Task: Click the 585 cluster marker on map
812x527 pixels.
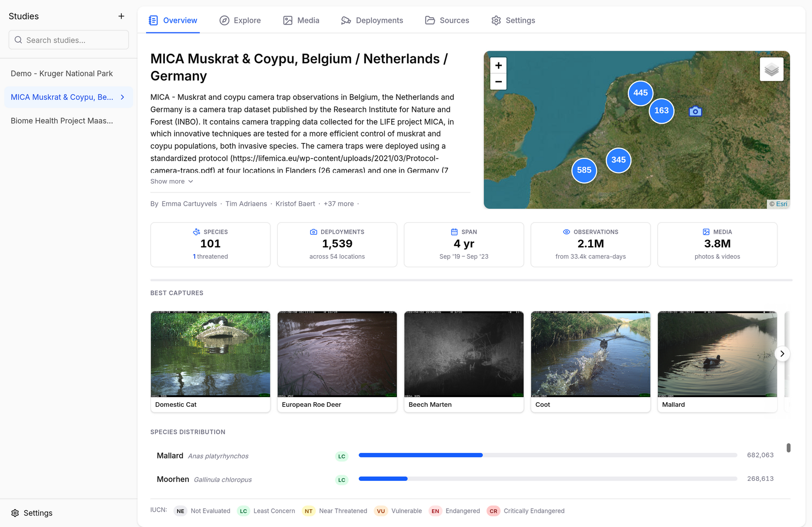Action: pos(584,170)
